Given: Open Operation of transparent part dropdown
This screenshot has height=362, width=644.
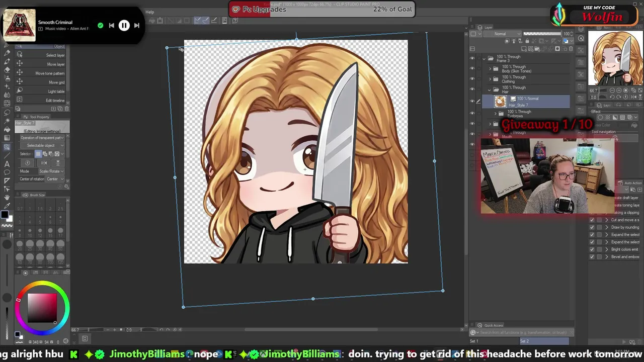Looking at the screenshot, I should (x=42, y=138).
